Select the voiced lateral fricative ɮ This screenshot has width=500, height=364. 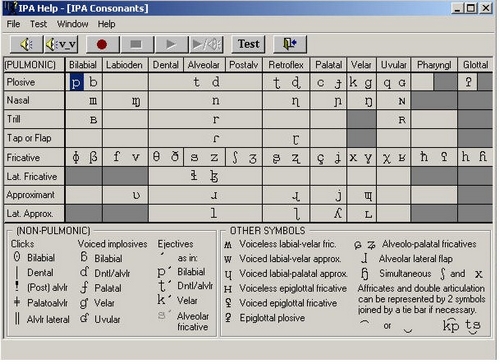214,176
